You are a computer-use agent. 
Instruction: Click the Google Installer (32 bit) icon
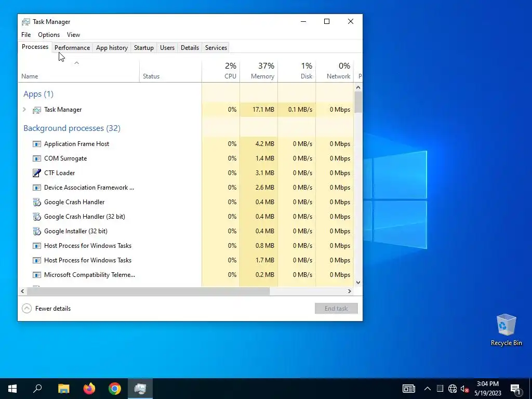coord(37,231)
